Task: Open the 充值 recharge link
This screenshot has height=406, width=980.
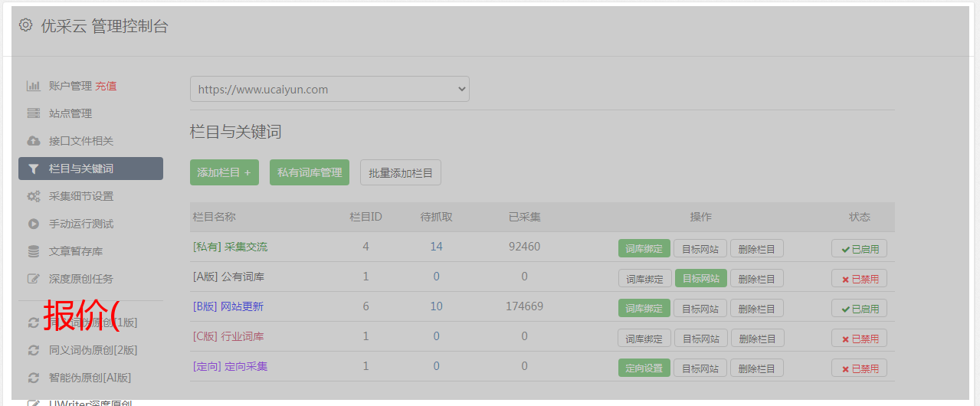Action: coord(106,86)
